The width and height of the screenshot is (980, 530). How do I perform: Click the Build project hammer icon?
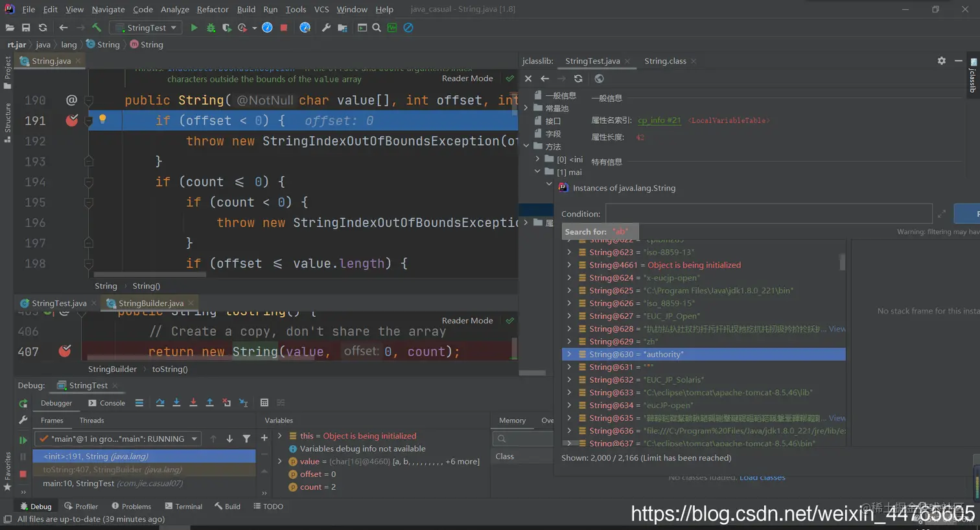(97, 28)
